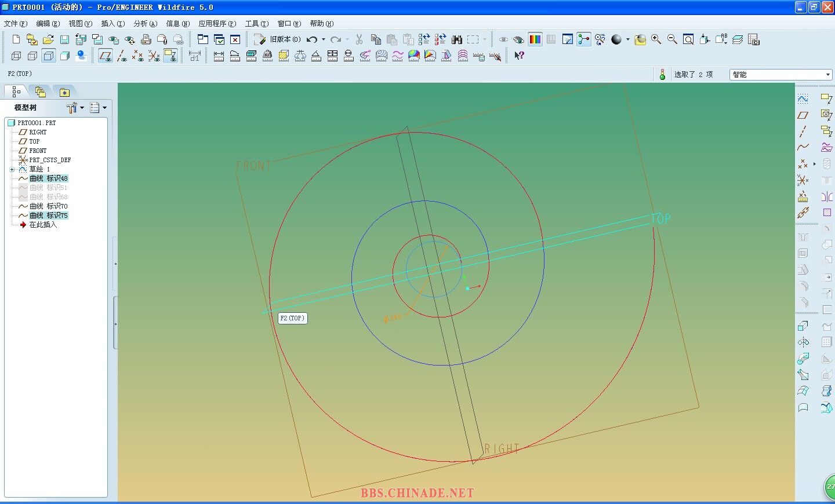Toggle coordinate systems display
This screenshot has width=835, height=504.
[x=154, y=56]
